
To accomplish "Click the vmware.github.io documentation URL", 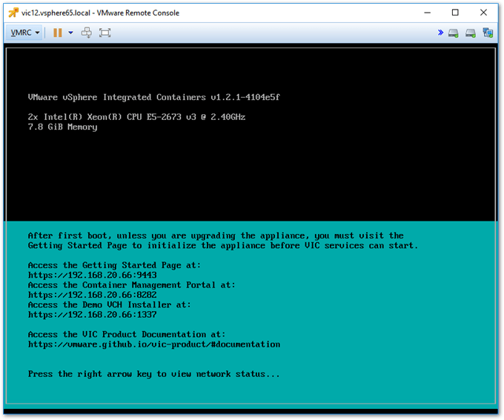I will [154, 344].
